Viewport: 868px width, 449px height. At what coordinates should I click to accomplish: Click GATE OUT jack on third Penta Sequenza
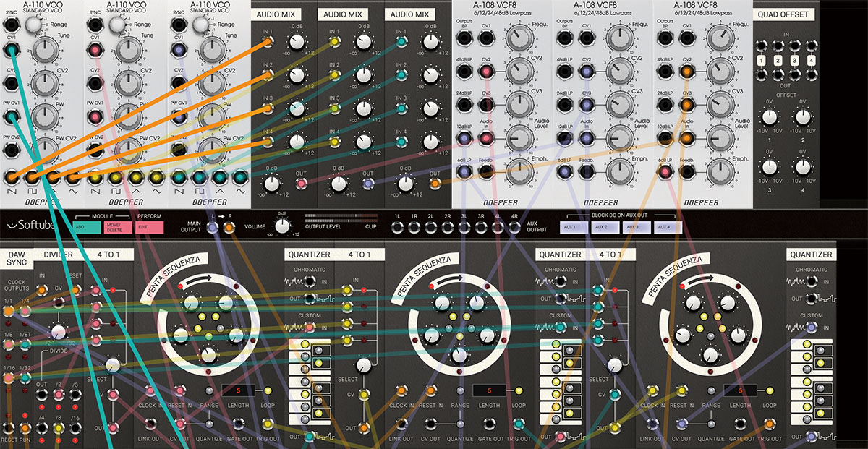pyautogui.click(x=740, y=422)
